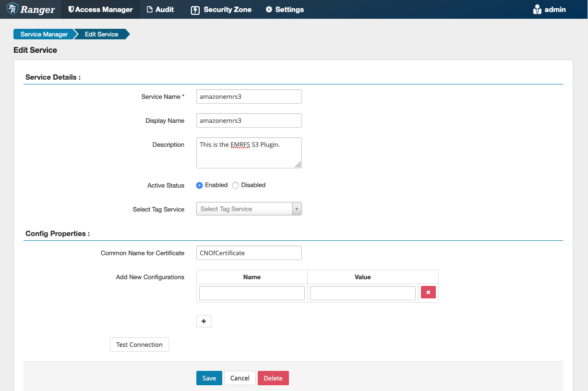Image resolution: width=588 pixels, height=391 pixels.
Task: Click the Settings gear icon
Action: point(269,10)
